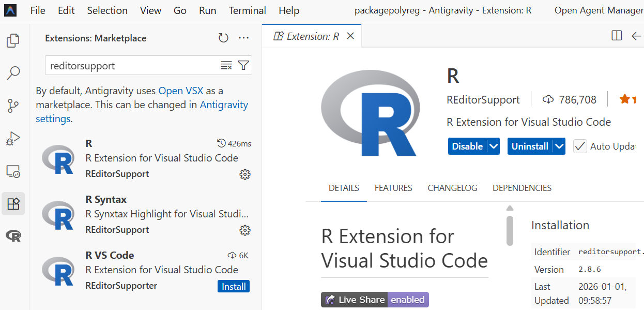Open the Source Control view icon
The height and width of the screenshot is (310, 644).
point(13,106)
